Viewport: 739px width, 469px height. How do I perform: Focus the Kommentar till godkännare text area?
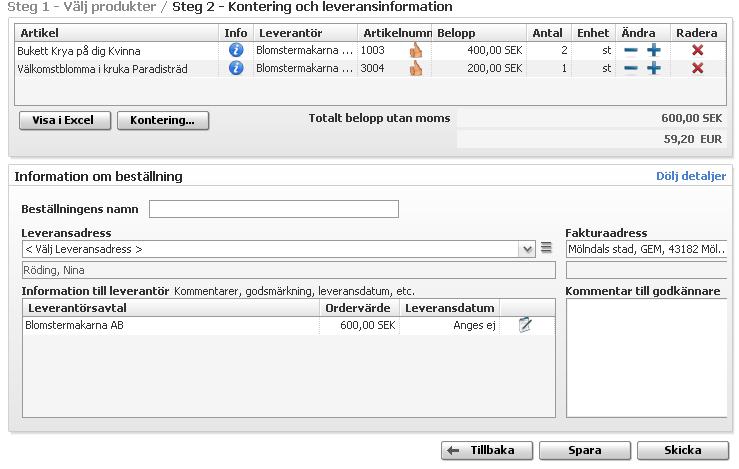646,358
